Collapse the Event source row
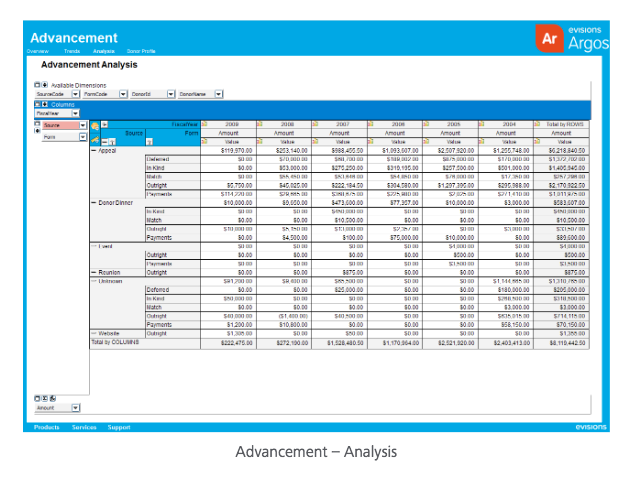 click(x=94, y=246)
